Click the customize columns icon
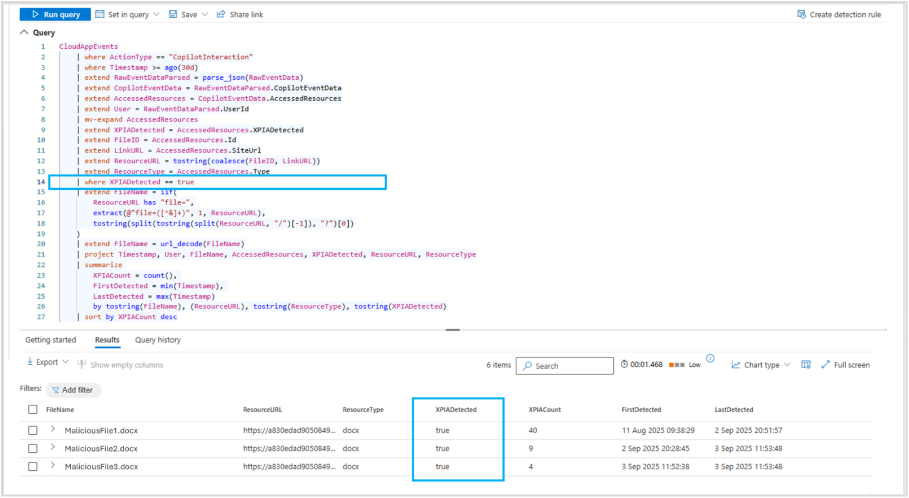The image size is (909, 498). pyautogui.click(x=806, y=365)
